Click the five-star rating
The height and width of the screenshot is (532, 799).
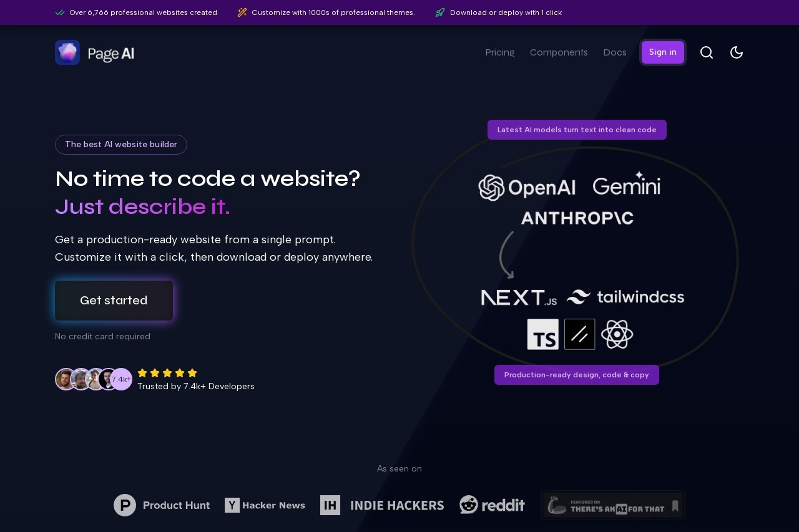coord(167,373)
